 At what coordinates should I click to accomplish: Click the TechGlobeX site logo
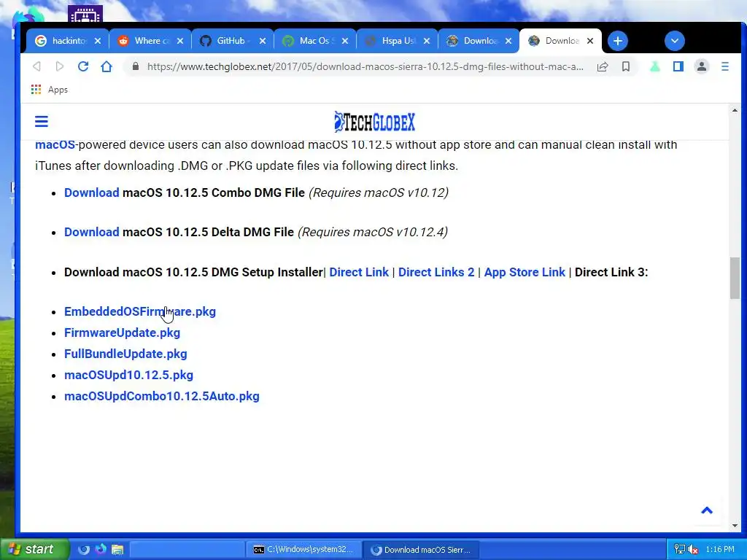point(374,122)
